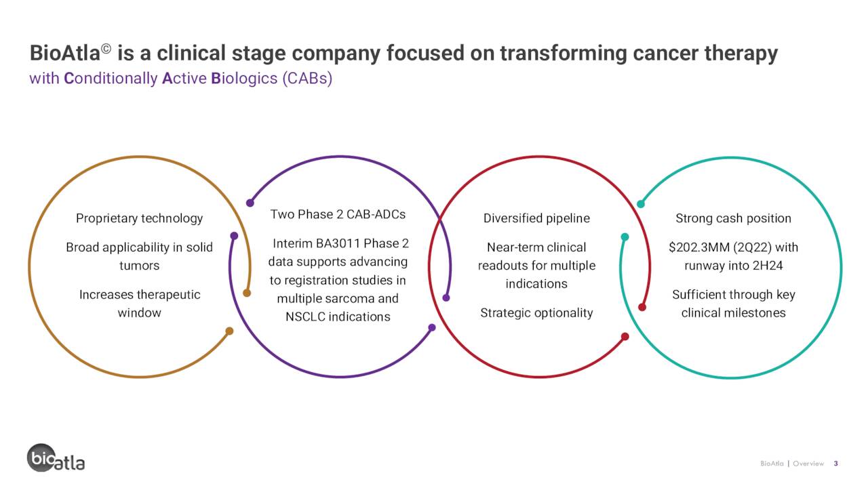Image resolution: width=868 pixels, height=488 pixels.
Task: Select 'Near-term clinical readouts' text
Action: pos(536,265)
